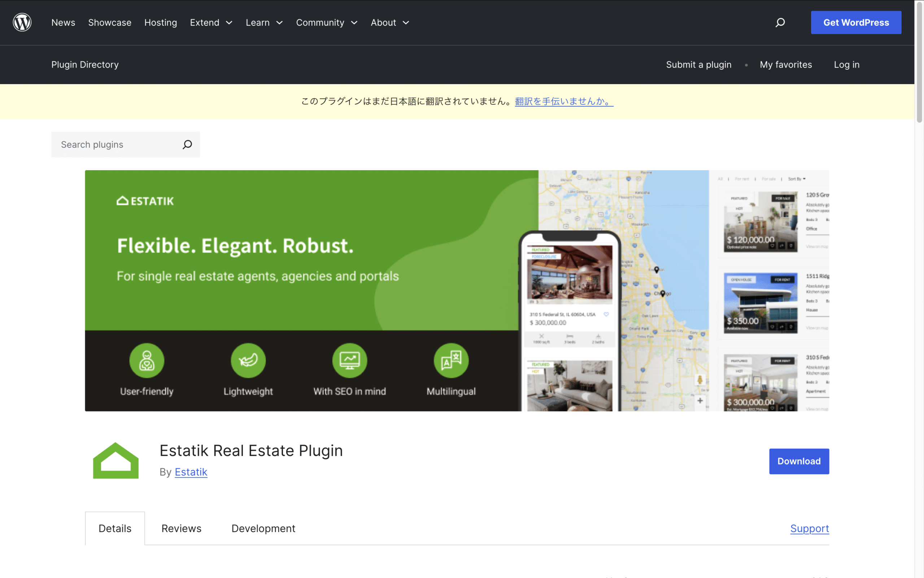Click the Download button
This screenshot has width=924, height=578.
pos(799,461)
